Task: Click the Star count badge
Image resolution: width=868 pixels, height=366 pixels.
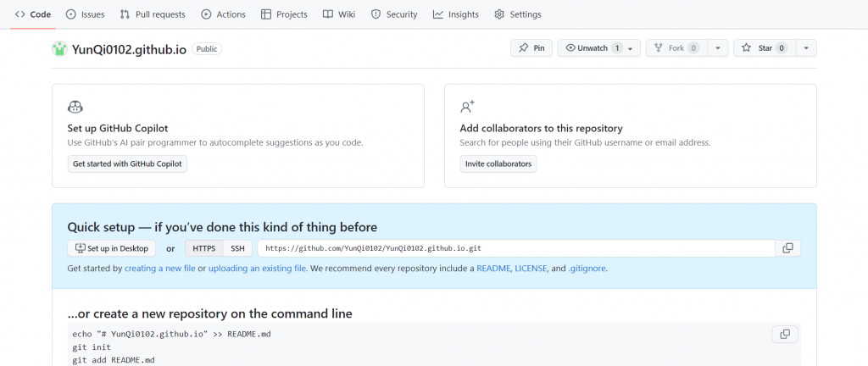Action: click(782, 48)
